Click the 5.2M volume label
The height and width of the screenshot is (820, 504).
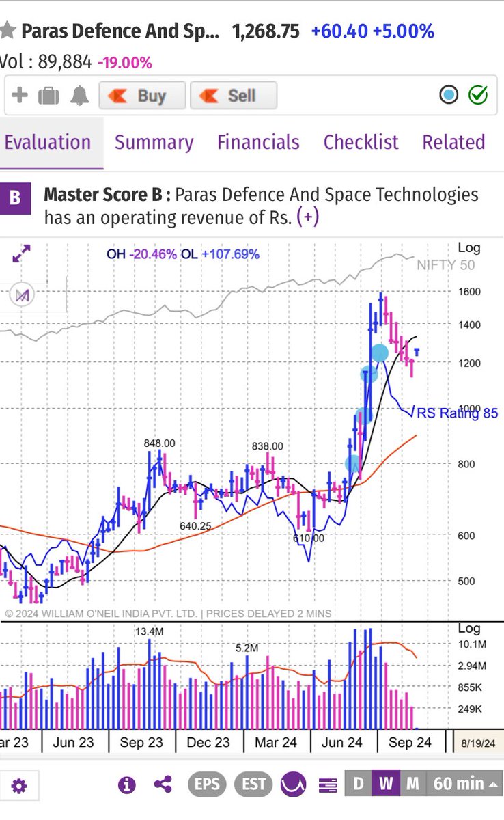[x=247, y=647]
